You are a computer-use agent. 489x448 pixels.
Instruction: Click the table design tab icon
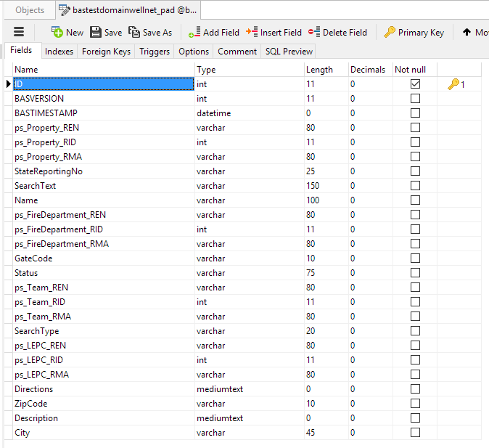(x=65, y=10)
